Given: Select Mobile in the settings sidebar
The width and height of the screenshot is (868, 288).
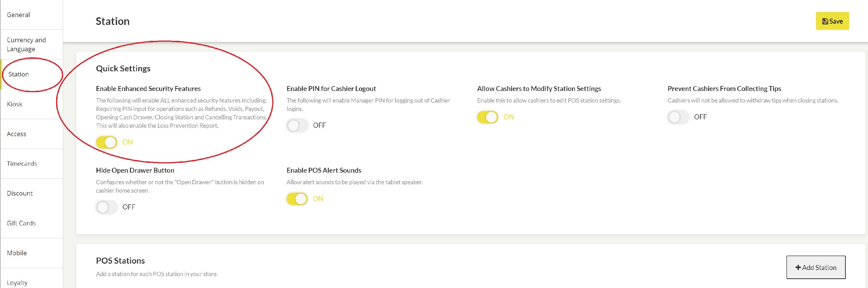Looking at the screenshot, I should pyautogui.click(x=32, y=253).
